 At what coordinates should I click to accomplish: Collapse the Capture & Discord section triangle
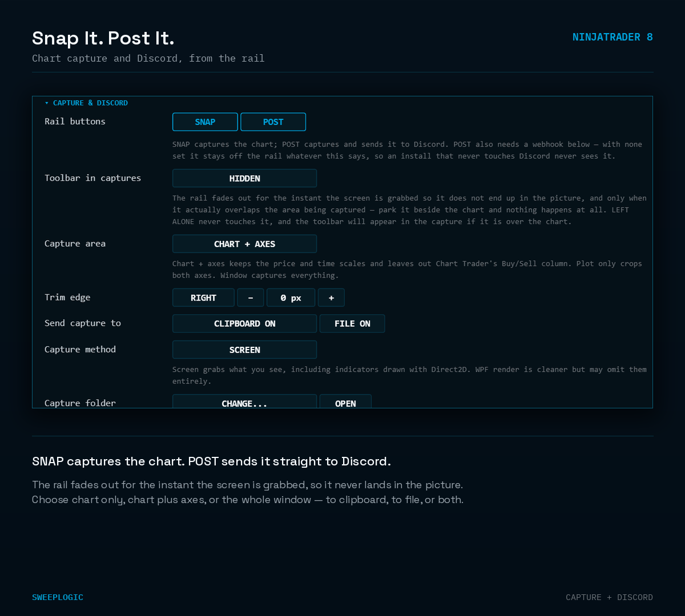(47, 103)
